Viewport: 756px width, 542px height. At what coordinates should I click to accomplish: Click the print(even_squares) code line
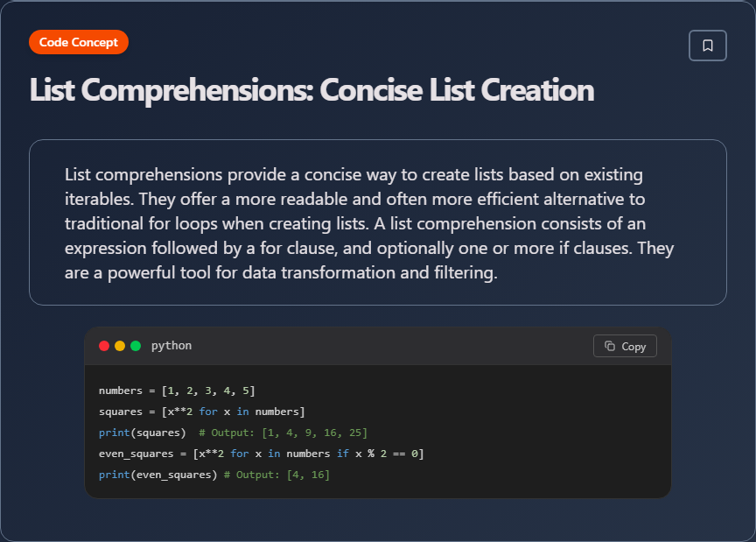(214, 475)
